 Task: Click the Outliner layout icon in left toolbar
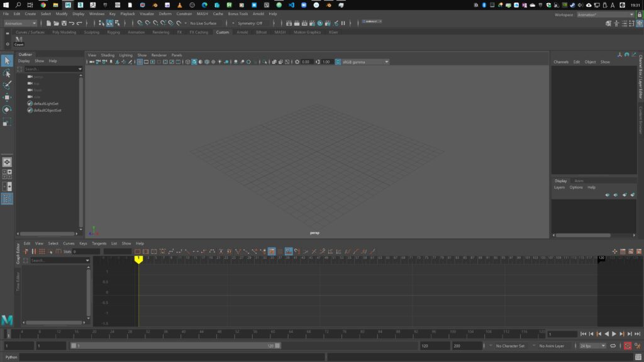click(x=7, y=199)
